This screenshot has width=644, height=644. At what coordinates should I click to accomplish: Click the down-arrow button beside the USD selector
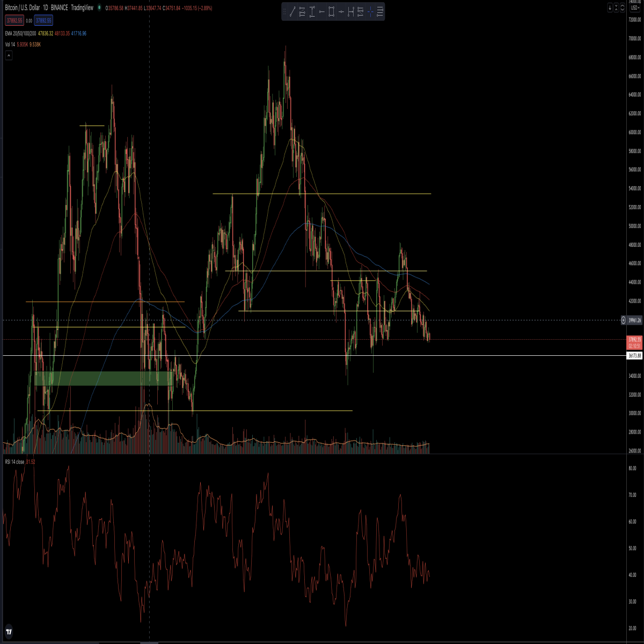click(x=610, y=8)
